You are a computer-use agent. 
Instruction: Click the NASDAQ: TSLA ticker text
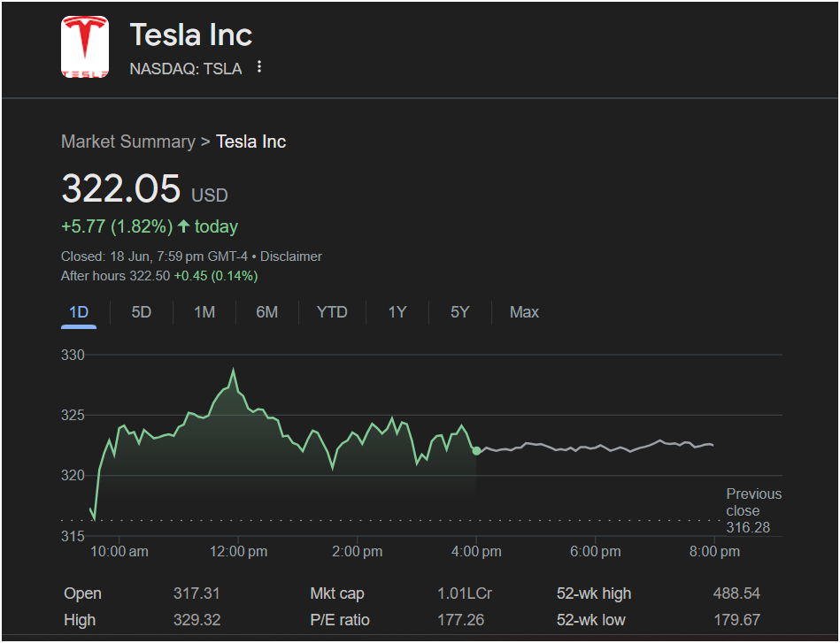pos(185,69)
